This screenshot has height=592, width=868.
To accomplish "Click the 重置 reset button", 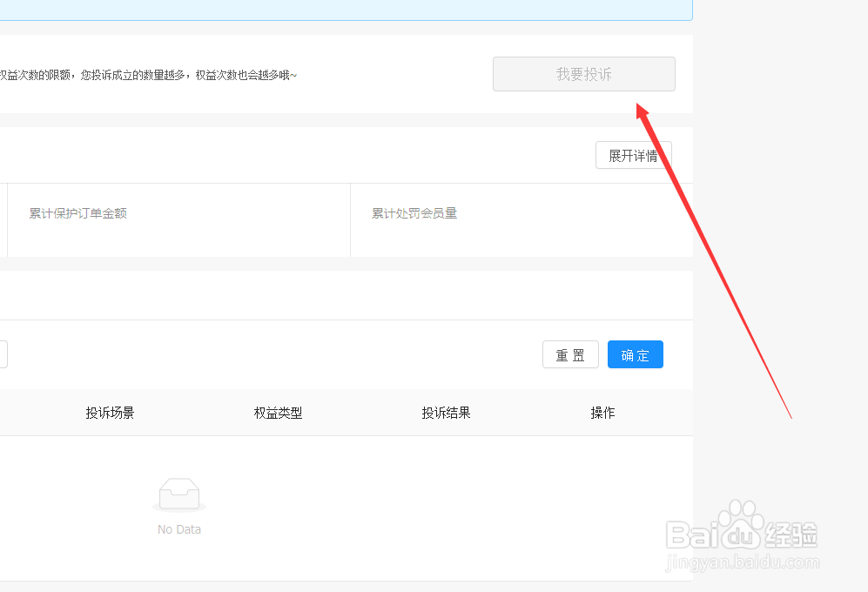I will [570, 354].
